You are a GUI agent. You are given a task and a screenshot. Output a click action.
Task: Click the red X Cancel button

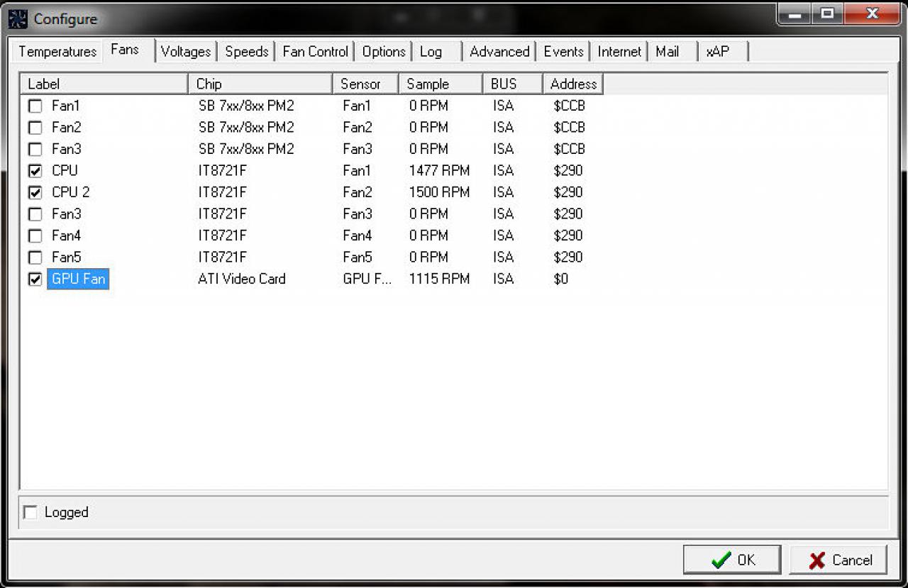[x=838, y=560]
